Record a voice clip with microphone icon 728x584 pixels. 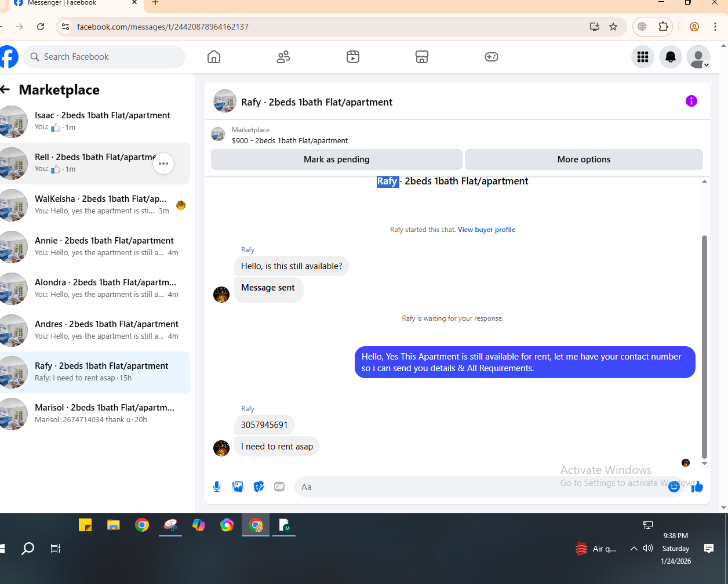(x=217, y=487)
